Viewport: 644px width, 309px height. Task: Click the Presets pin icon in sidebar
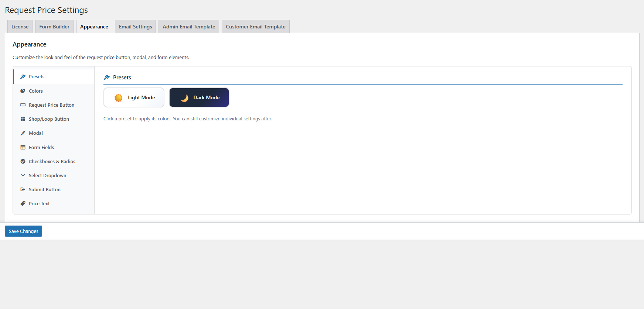click(23, 77)
